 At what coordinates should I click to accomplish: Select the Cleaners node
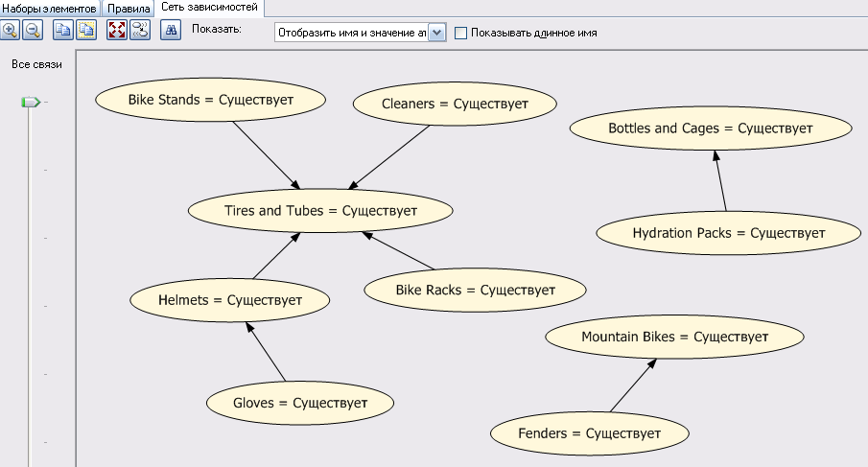pos(455,104)
